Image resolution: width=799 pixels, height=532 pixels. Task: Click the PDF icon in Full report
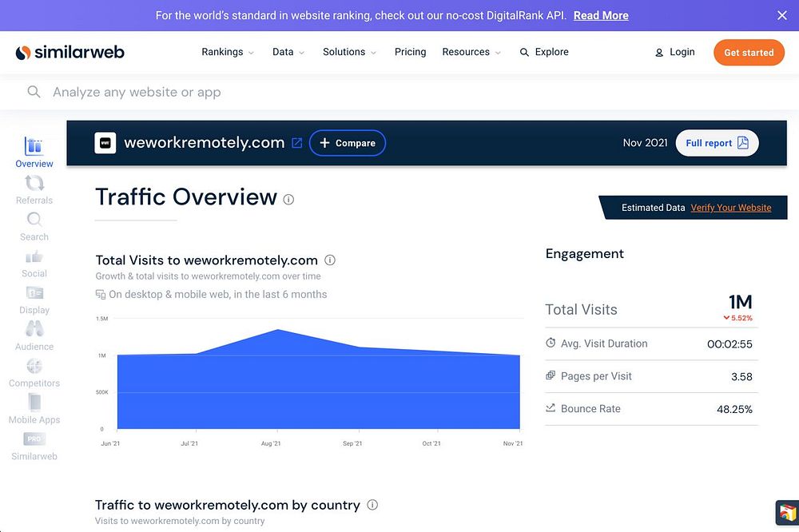(743, 143)
